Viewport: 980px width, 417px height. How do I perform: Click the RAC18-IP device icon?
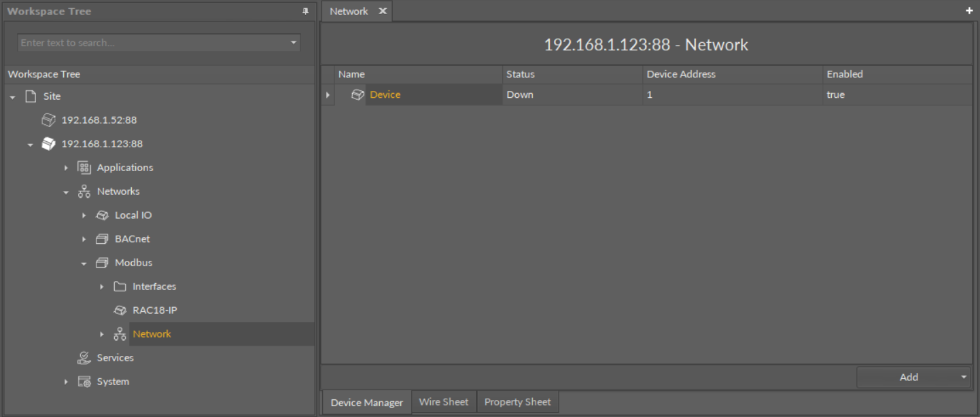click(120, 310)
